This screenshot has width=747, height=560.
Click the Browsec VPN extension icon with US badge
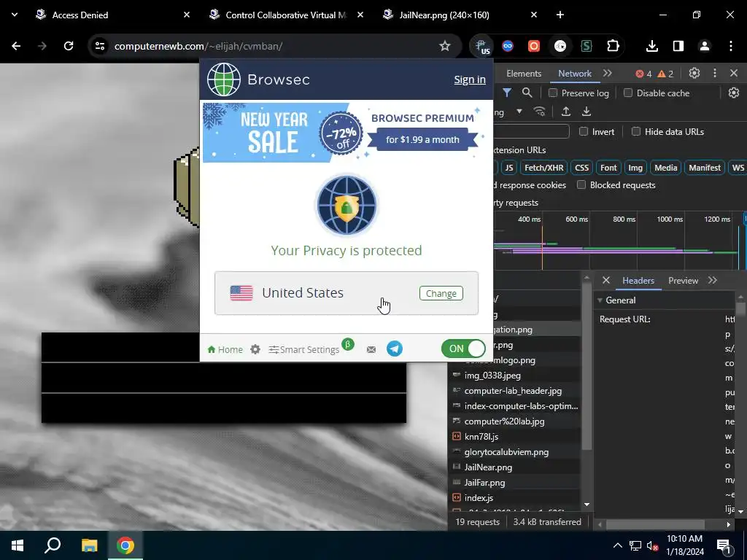click(x=481, y=46)
